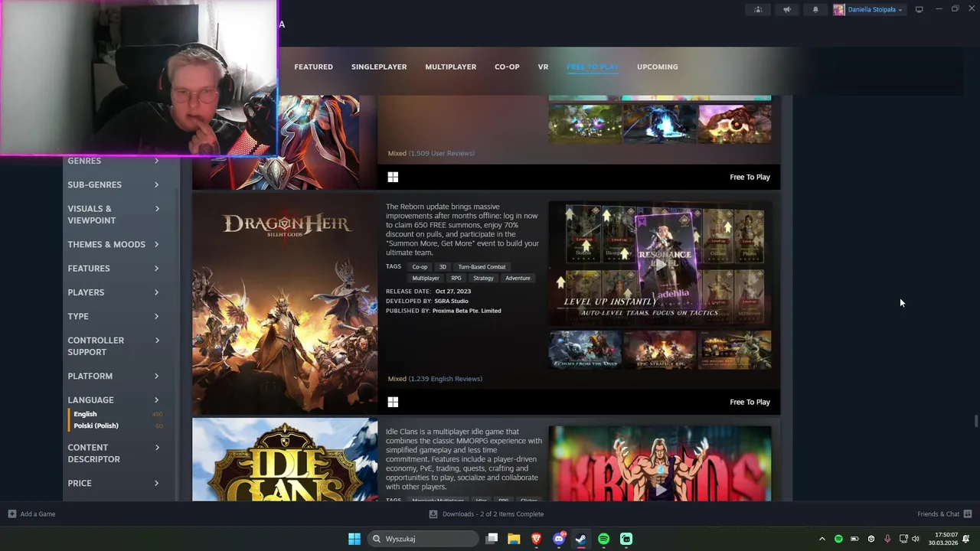Expand the Genres filter section

[x=113, y=161]
